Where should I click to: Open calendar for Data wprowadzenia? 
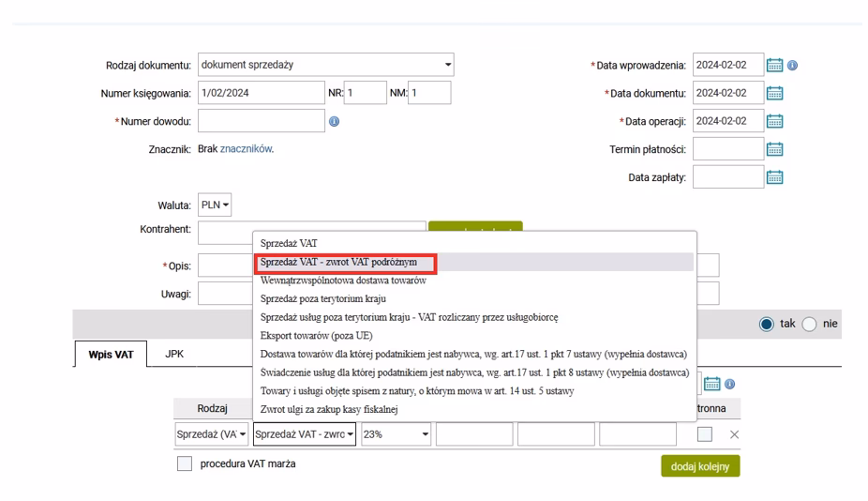point(774,66)
